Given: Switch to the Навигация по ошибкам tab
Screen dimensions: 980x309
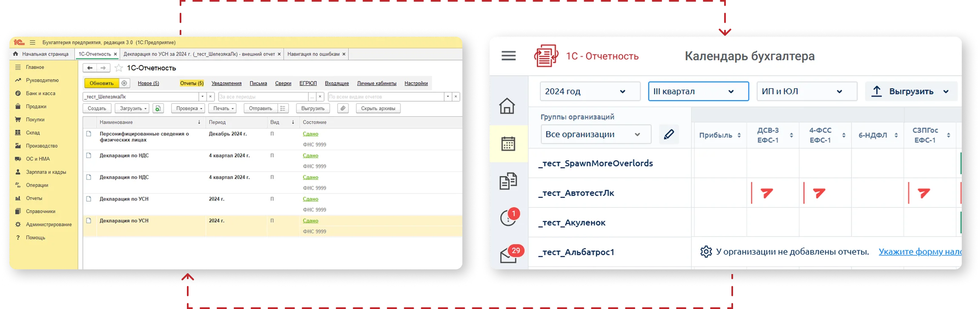Looking at the screenshot, I should (313, 54).
